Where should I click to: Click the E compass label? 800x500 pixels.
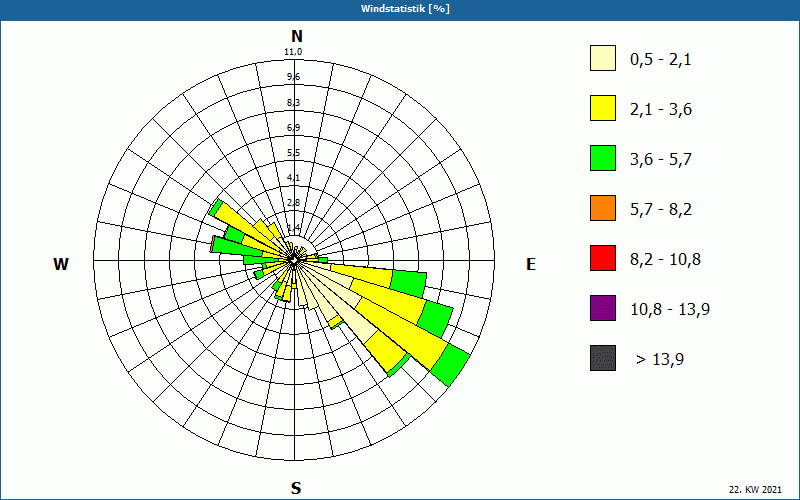531,264
